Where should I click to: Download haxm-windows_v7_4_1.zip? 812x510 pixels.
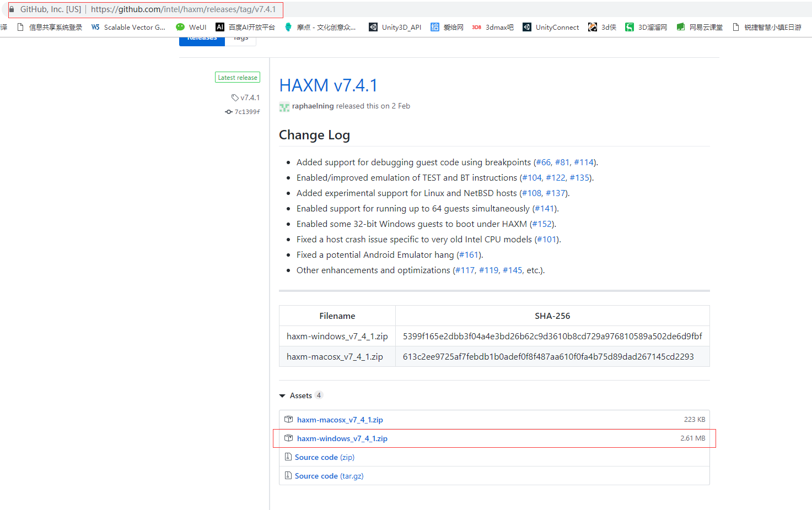tap(342, 438)
